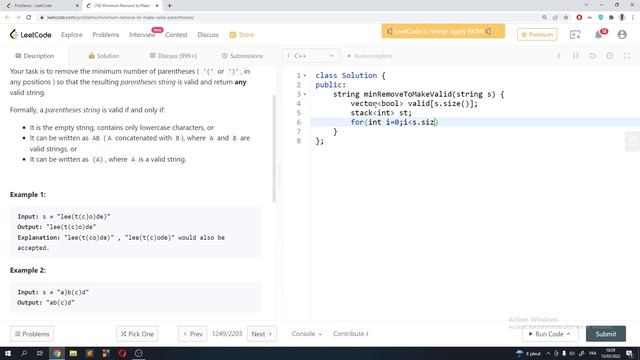Click the Premium button

pos(537,35)
